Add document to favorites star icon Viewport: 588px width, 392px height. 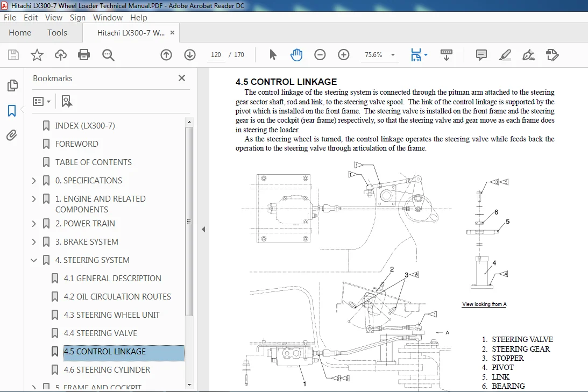[37, 55]
